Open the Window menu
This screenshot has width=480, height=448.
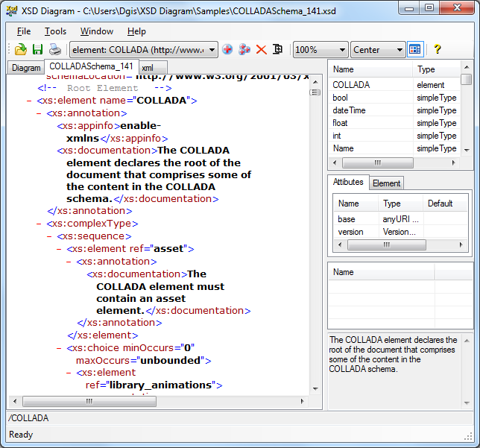(97, 31)
